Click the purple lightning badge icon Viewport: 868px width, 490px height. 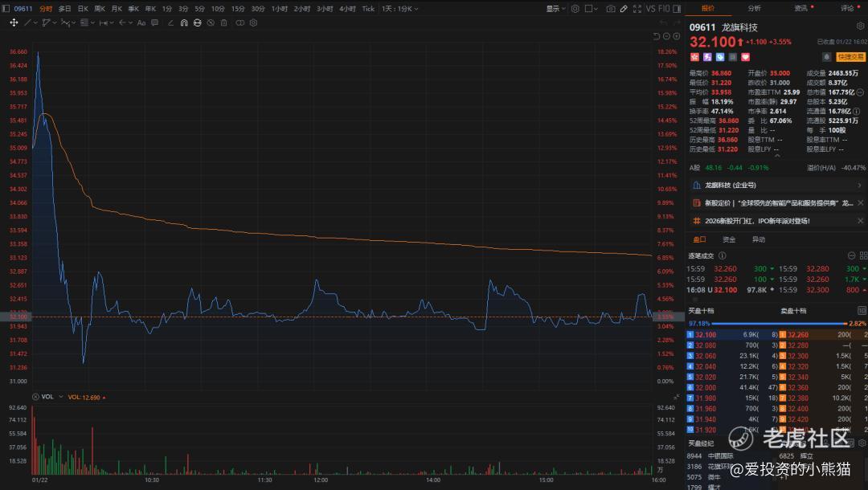[x=707, y=57]
